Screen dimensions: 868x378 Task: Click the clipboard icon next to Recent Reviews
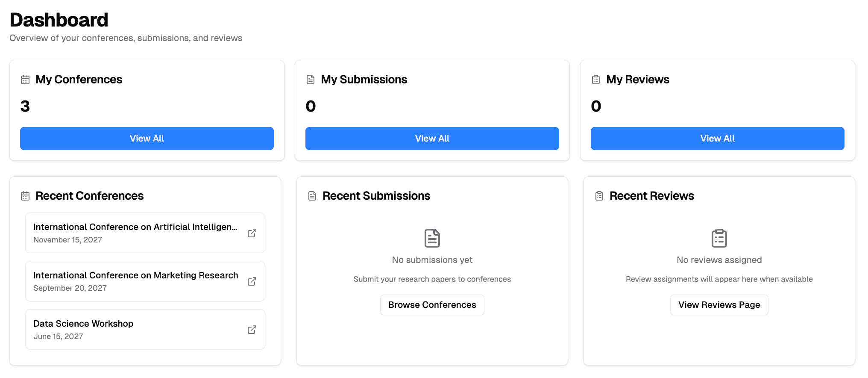point(599,196)
